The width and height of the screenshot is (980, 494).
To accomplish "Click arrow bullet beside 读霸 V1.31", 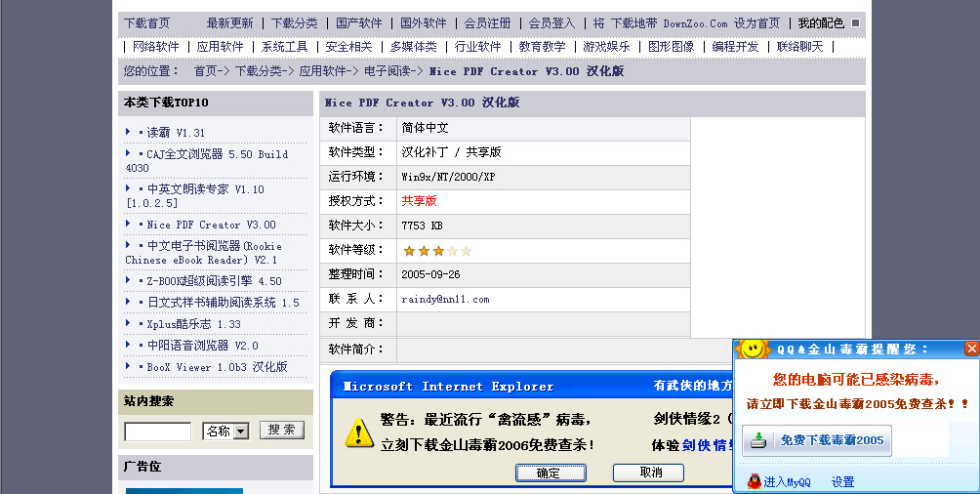I will click(x=128, y=132).
